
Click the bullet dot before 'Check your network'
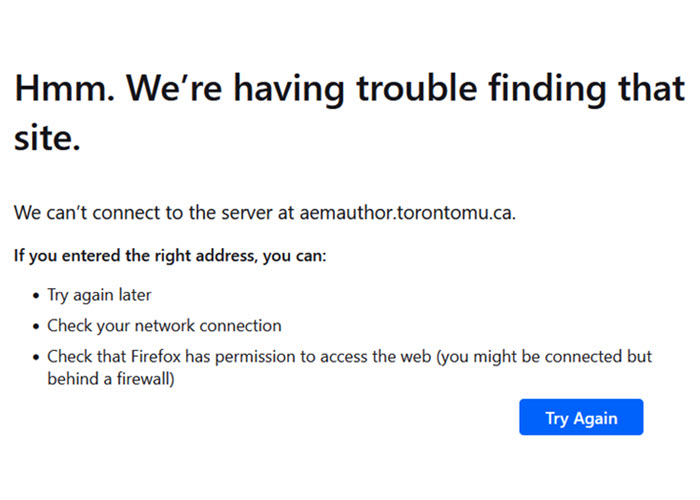[34, 327]
